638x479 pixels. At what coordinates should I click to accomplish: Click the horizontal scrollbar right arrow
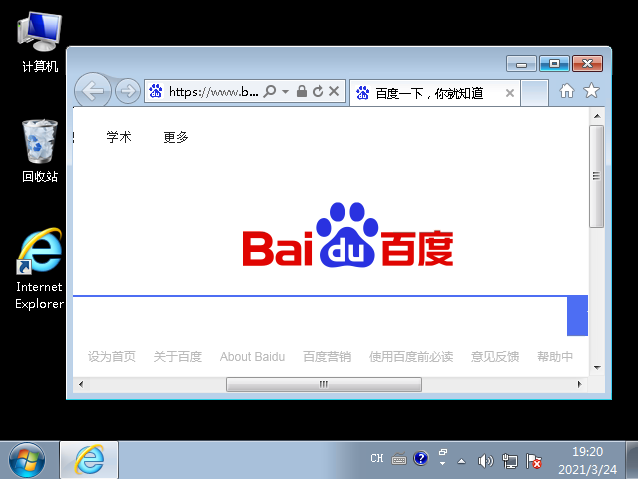[x=579, y=384]
